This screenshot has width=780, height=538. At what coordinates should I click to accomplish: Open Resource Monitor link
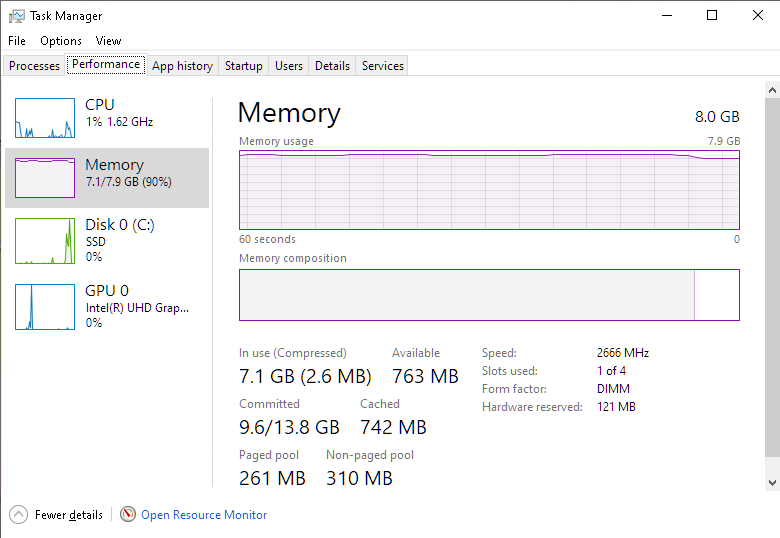click(x=204, y=515)
